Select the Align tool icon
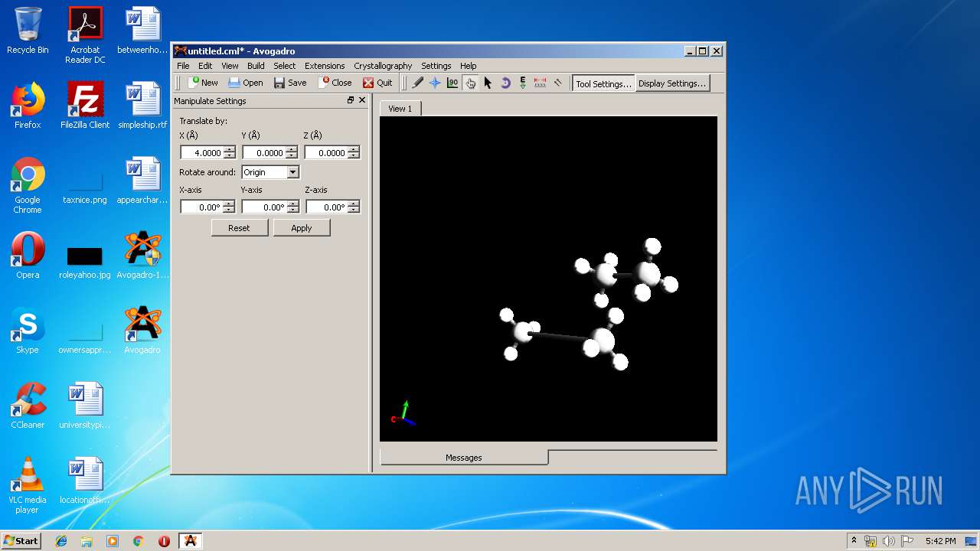Screen dimensions: 980x551 [x=558, y=83]
